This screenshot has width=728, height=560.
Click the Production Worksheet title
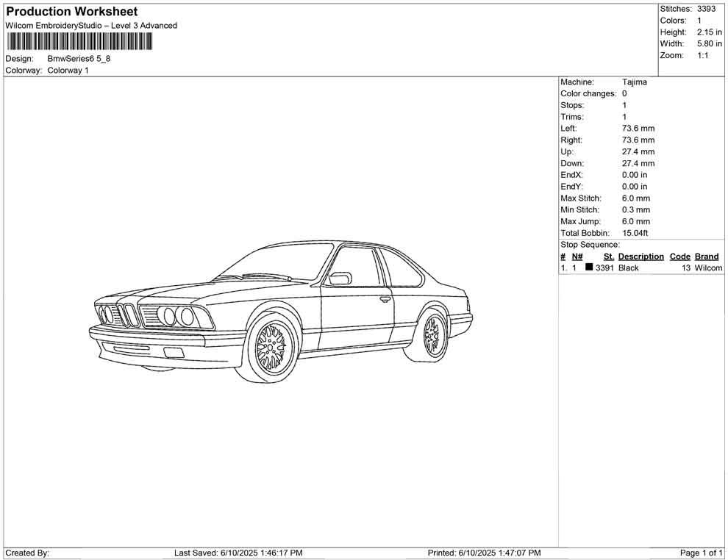point(71,12)
